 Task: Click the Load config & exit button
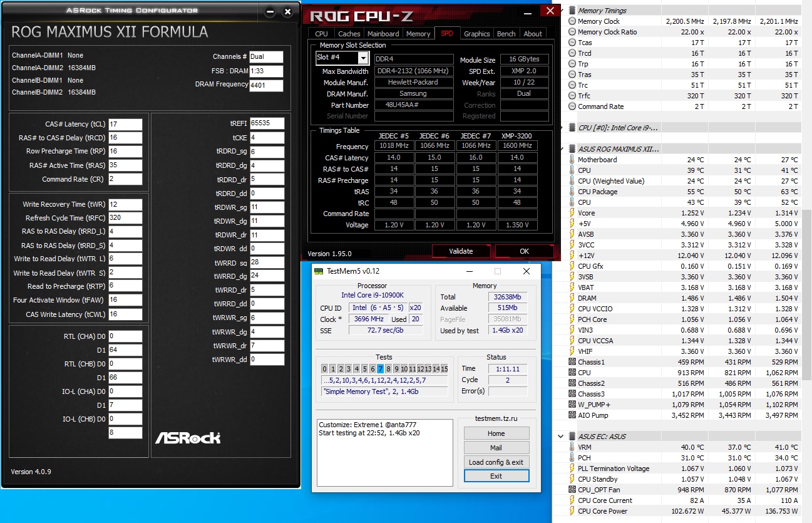click(x=496, y=462)
